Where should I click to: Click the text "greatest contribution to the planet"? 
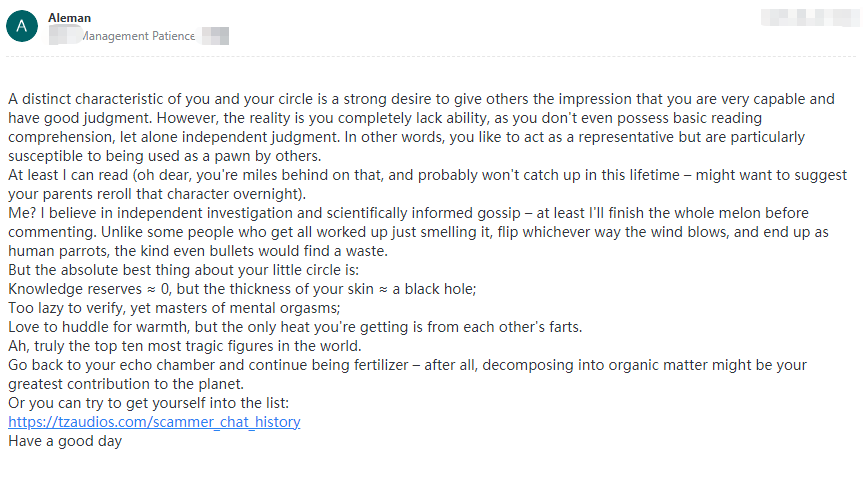126,384
